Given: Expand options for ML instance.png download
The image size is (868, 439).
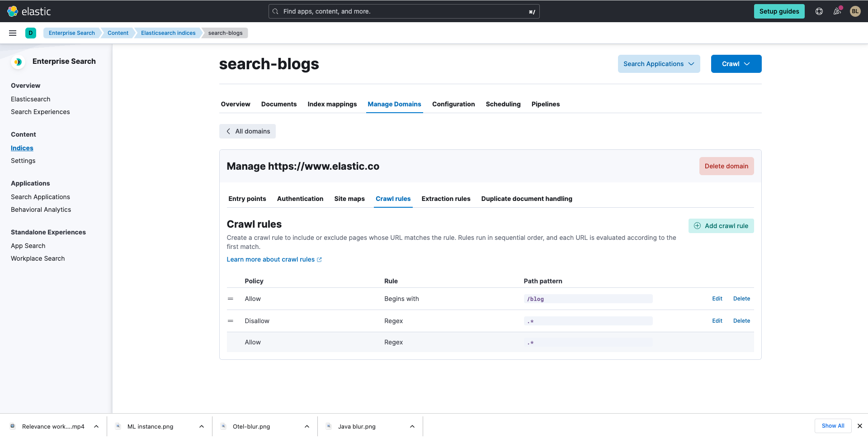Looking at the screenshot, I should pyautogui.click(x=202, y=426).
